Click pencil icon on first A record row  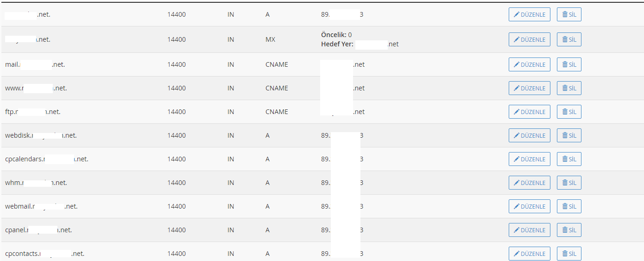(x=517, y=14)
